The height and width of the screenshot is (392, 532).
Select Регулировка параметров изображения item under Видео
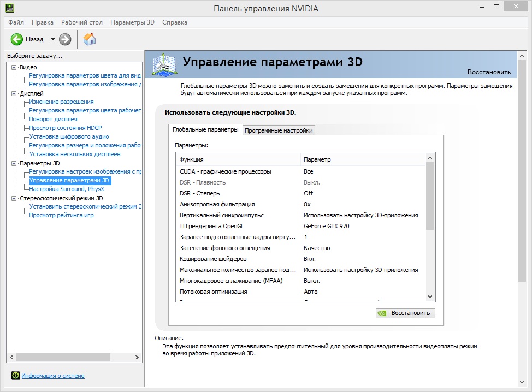point(85,85)
